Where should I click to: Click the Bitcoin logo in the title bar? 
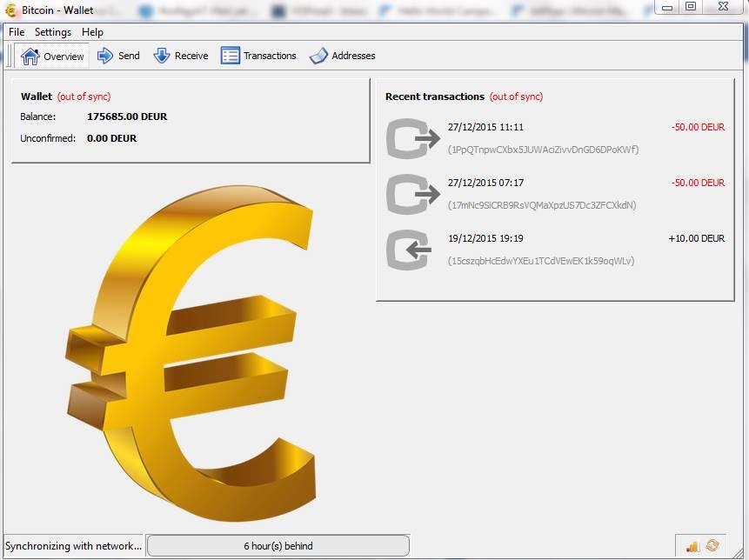pos(9,10)
